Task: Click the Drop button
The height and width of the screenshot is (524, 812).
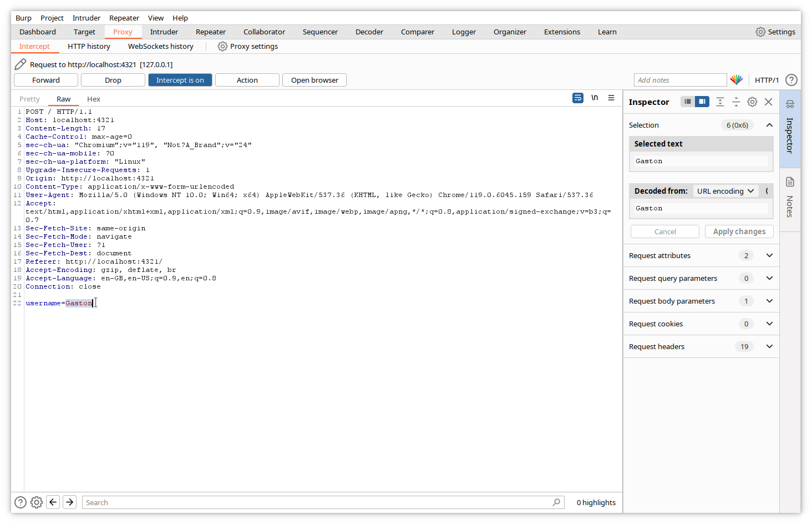Action: (113, 80)
